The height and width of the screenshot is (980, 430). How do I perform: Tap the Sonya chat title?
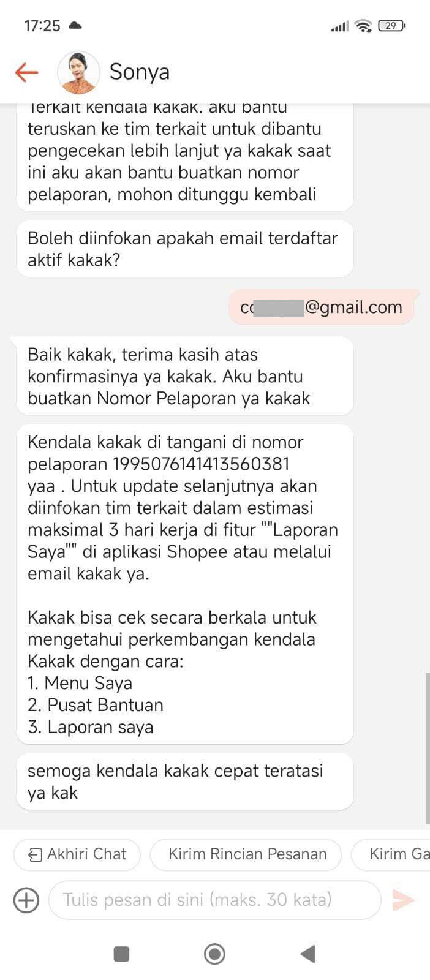pos(140,72)
